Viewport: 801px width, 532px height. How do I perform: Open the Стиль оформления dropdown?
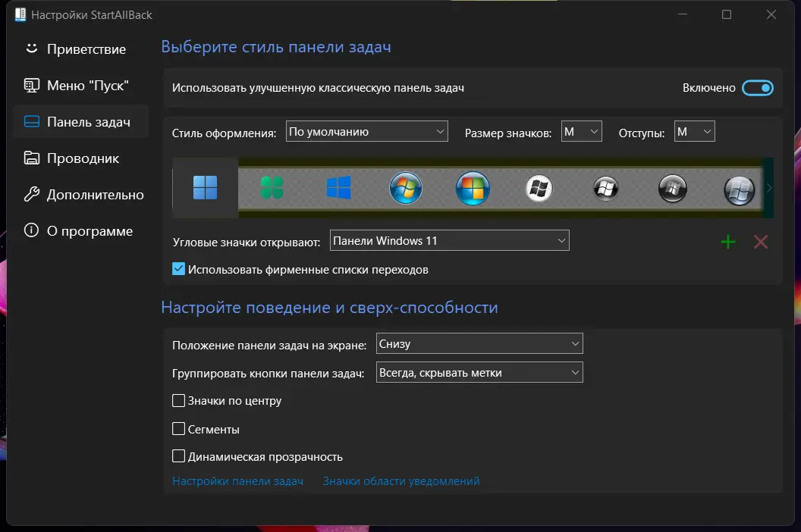(367, 131)
